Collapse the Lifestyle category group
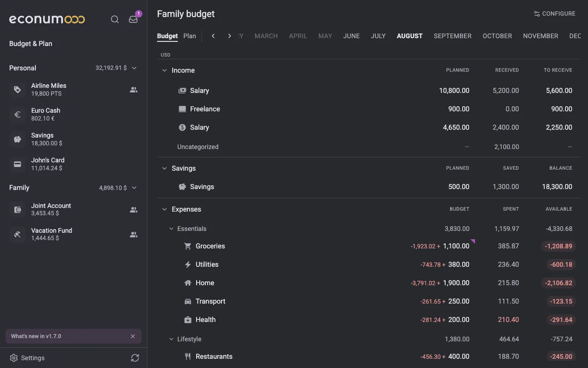 171,339
